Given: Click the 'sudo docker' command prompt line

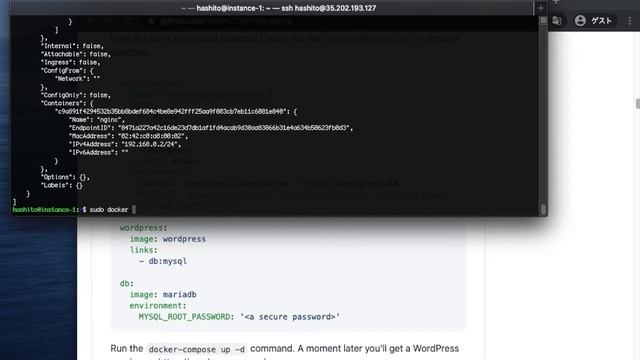Looking at the screenshot, I should click(73, 209).
